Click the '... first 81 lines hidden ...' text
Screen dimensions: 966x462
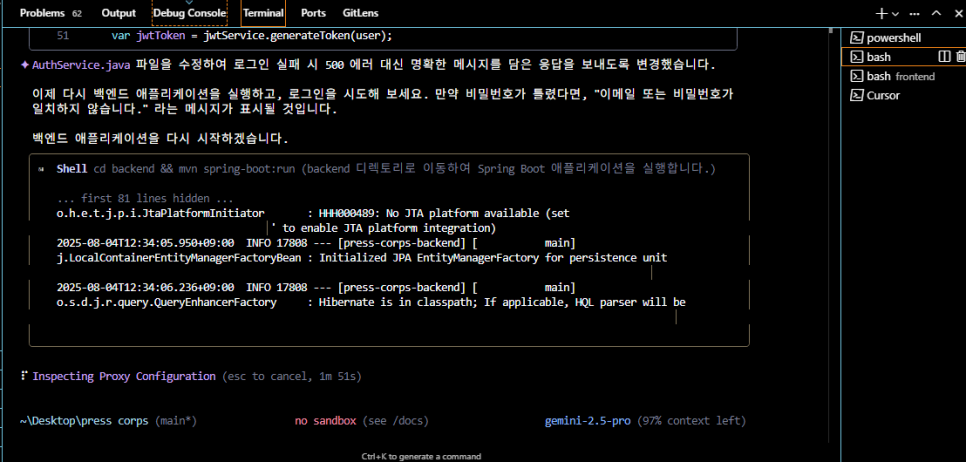(145, 198)
